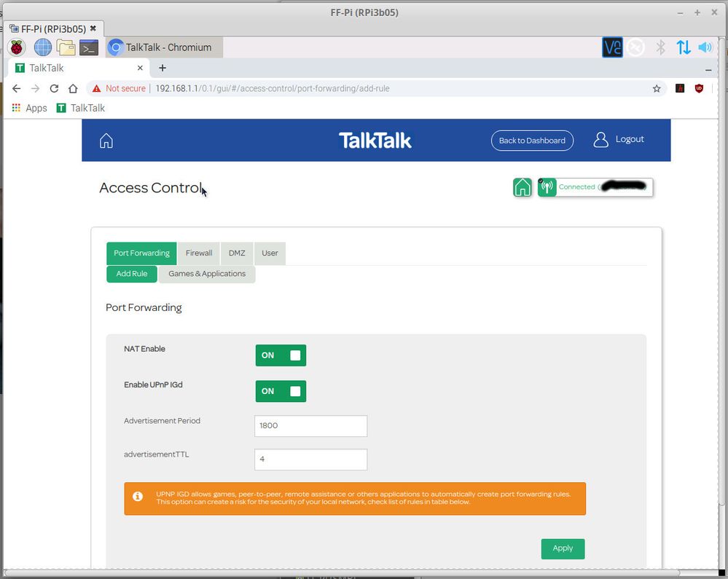Click the Back to Dashboard button

(x=532, y=141)
